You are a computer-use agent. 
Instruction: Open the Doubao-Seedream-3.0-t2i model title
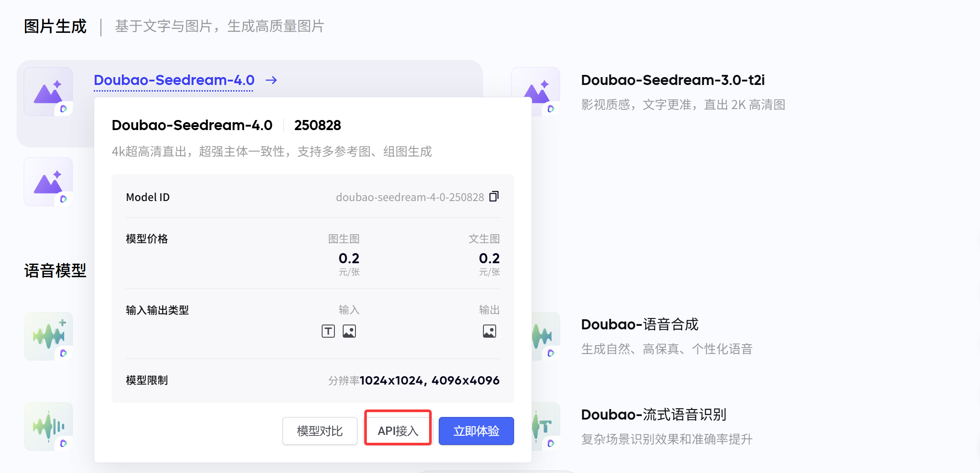click(673, 80)
